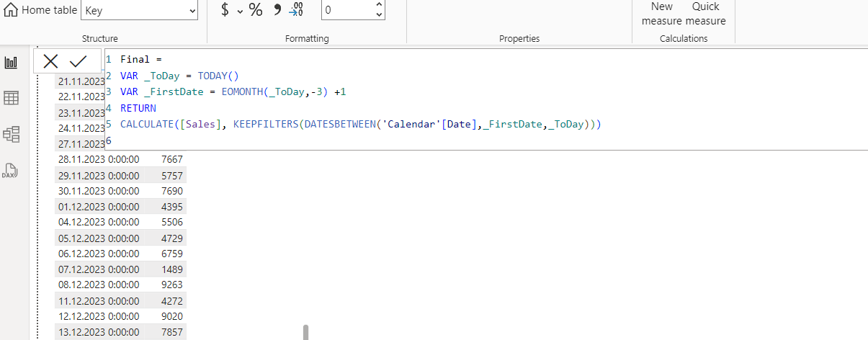The image size is (868, 340).
Task: Click the Home table house icon
Action: pos(12,11)
